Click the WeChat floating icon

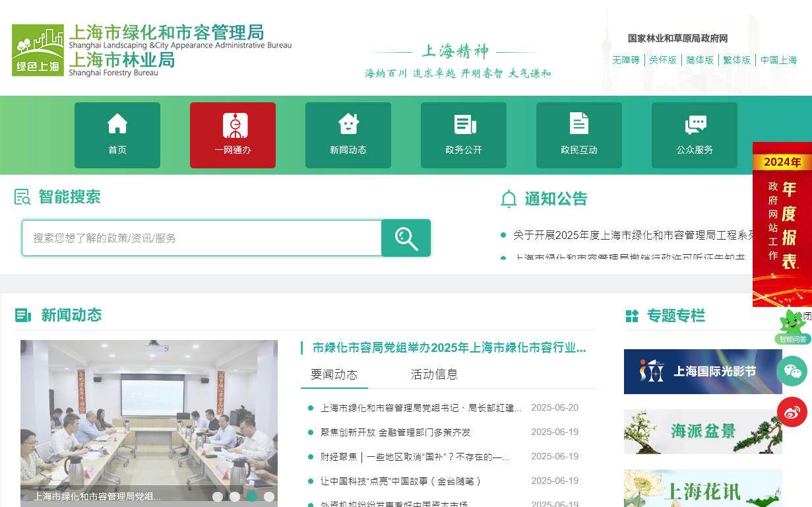coord(792,371)
